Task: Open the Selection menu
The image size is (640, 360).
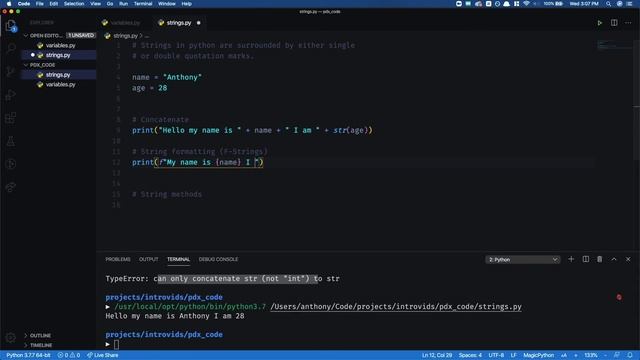Action: pos(74,4)
